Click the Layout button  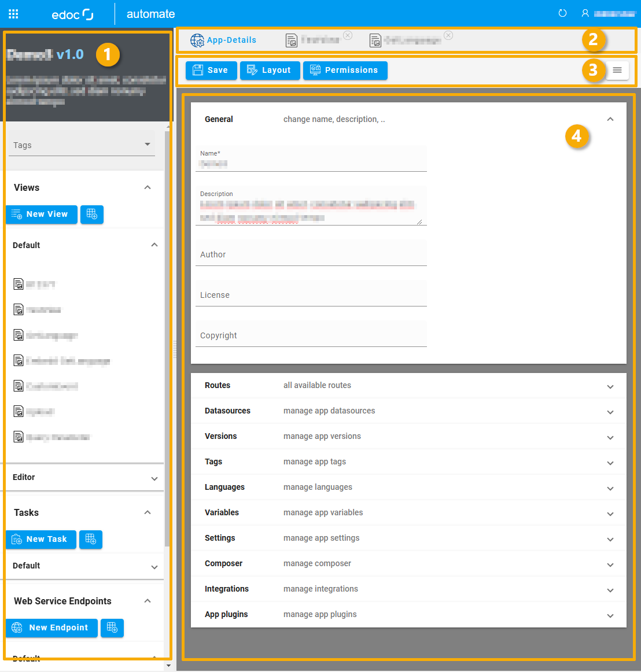click(x=270, y=70)
